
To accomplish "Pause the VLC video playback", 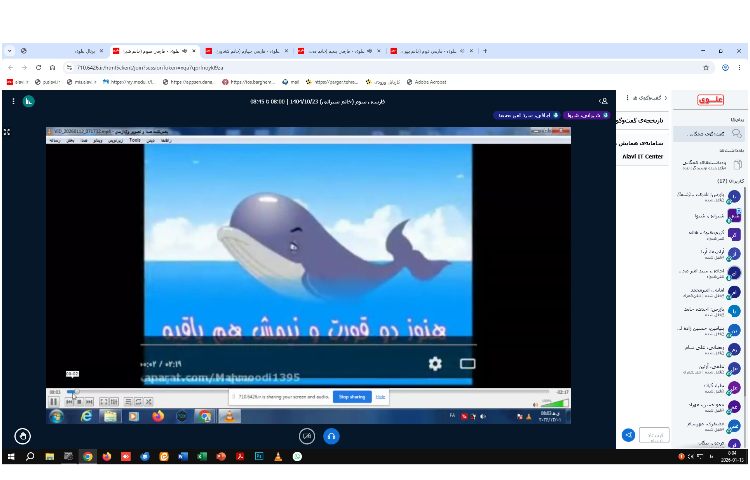I will 54,402.
